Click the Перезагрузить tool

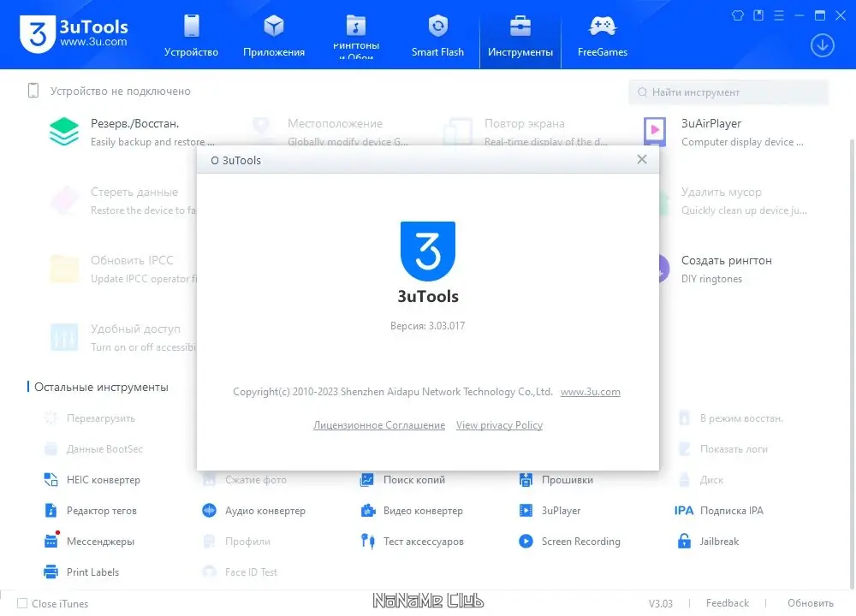coord(90,418)
